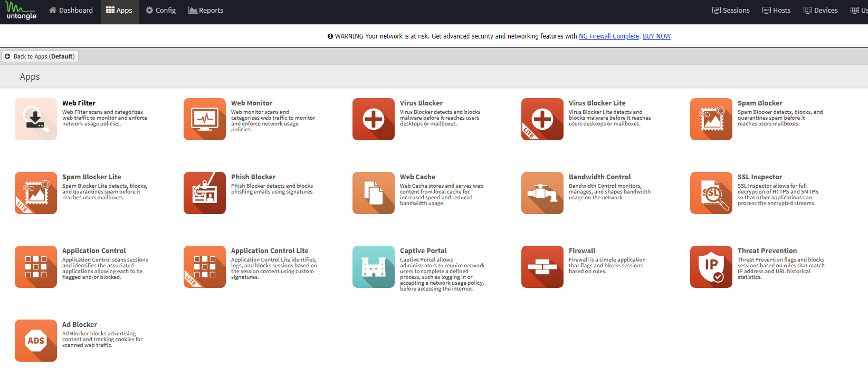
Task: Click the Spam Blocker Lite title
Action: coord(91,177)
